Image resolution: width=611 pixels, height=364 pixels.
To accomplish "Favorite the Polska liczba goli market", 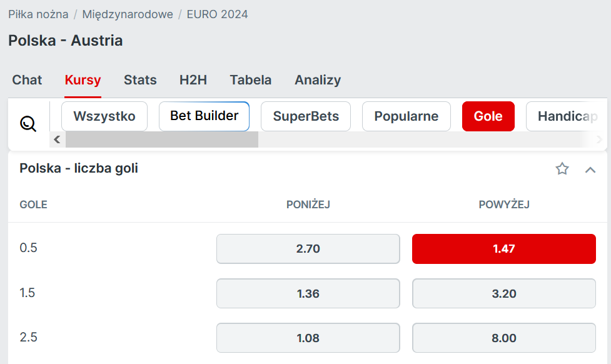I will [562, 168].
